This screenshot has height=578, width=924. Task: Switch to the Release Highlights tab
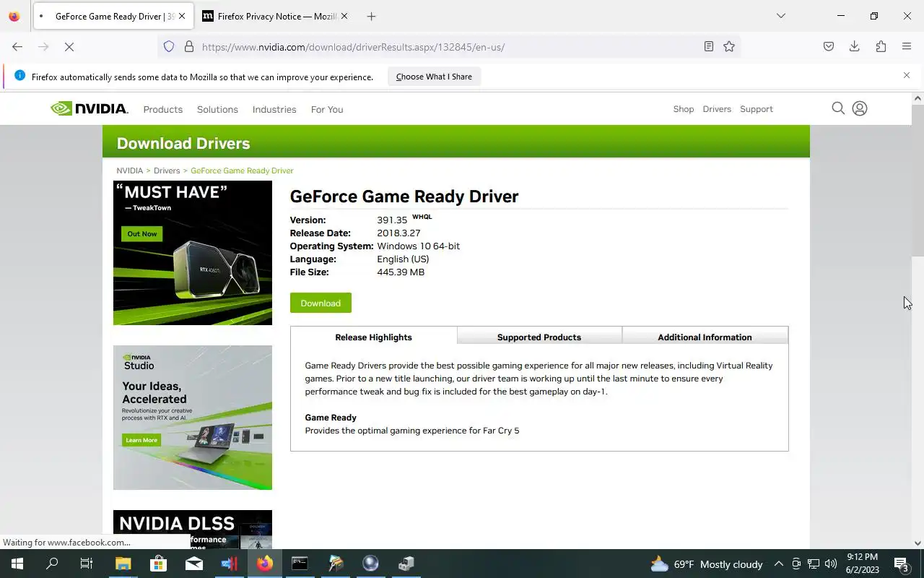click(374, 337)
